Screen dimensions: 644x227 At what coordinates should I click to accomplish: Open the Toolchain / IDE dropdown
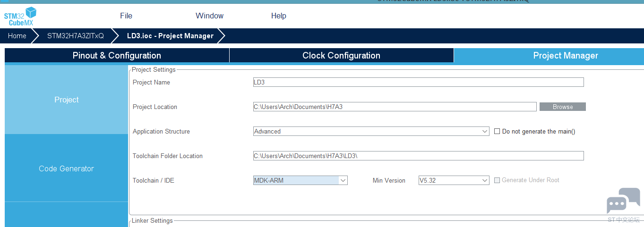[x=301, y=180]
